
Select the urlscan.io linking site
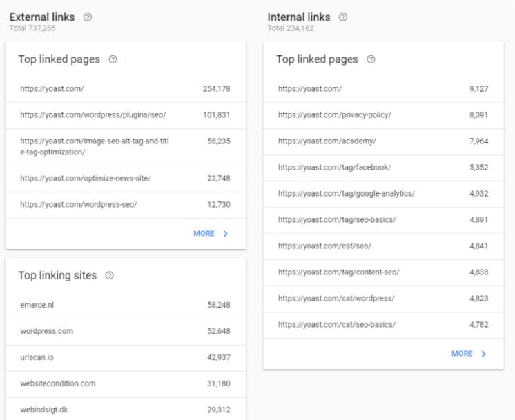coord(126,358)
